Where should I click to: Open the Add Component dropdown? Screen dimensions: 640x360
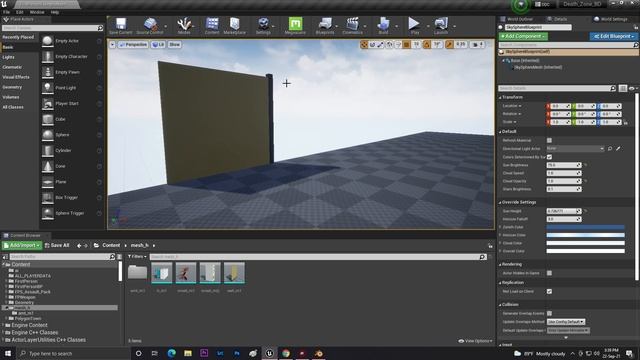click(x=524, y=36)
